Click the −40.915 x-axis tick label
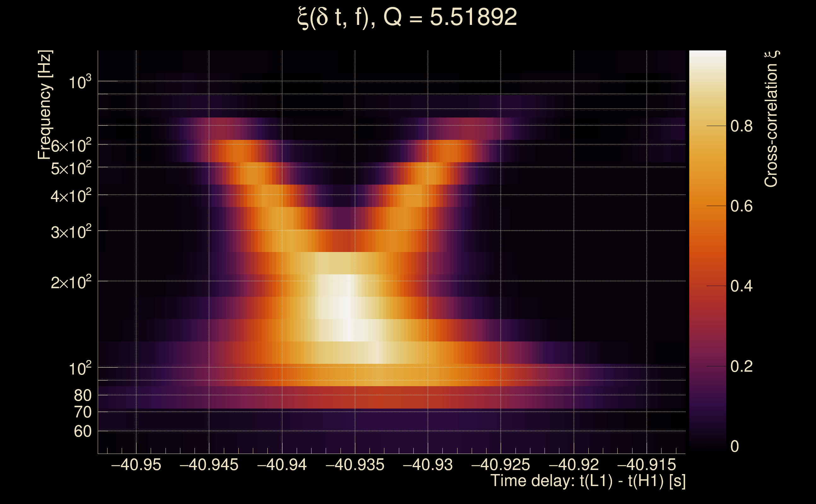 tap(647, 465)
